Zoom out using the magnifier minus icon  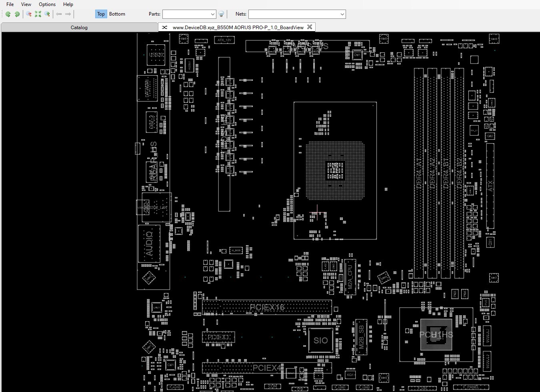click(x=29, y=14)
